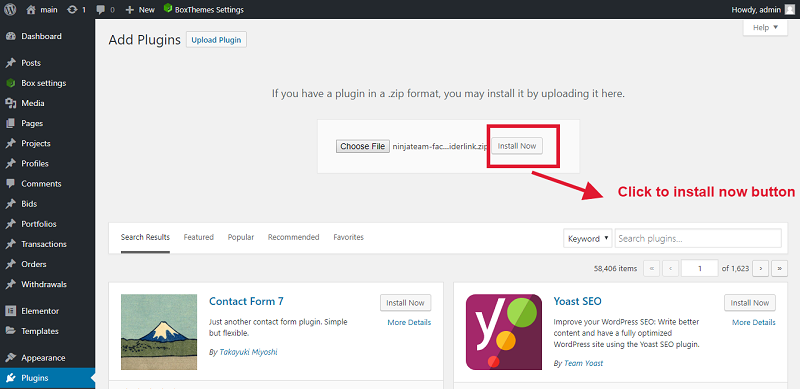This screenshot has width=800, height=389.
Task: Open the Appearance menu item
Action: pos(47,358)
